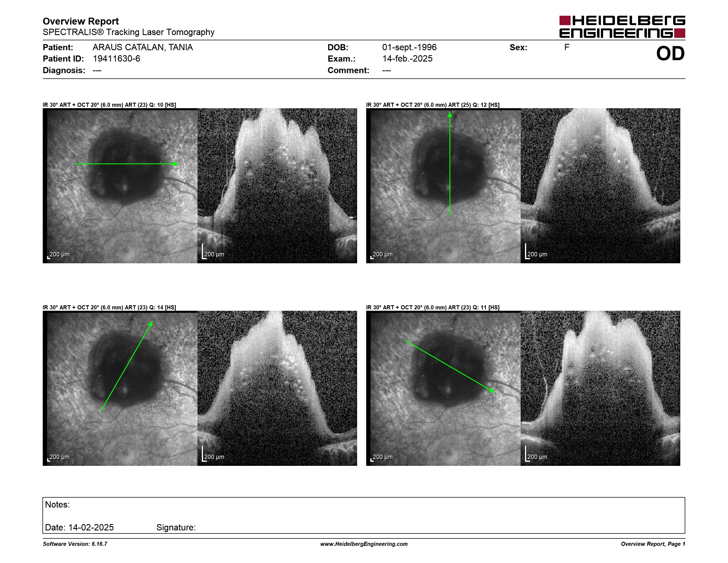Select Patient ID 19411630-6

[x=116, y=59]
